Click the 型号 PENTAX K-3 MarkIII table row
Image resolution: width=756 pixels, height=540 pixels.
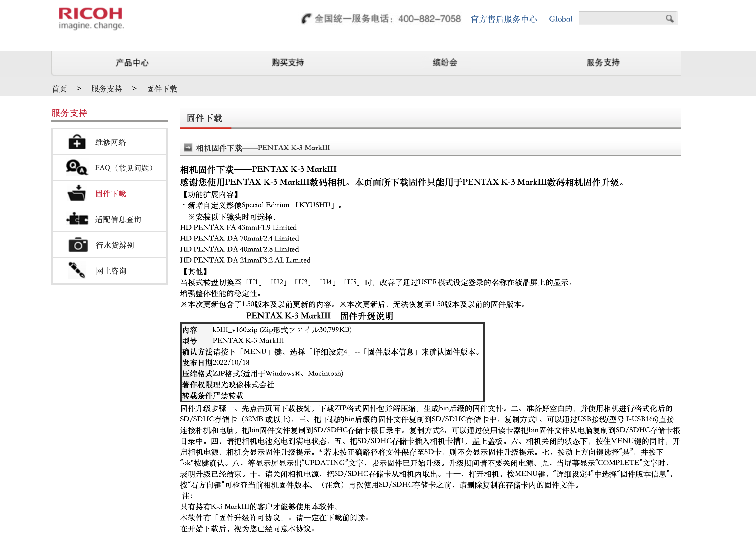(x=332, y=340)
